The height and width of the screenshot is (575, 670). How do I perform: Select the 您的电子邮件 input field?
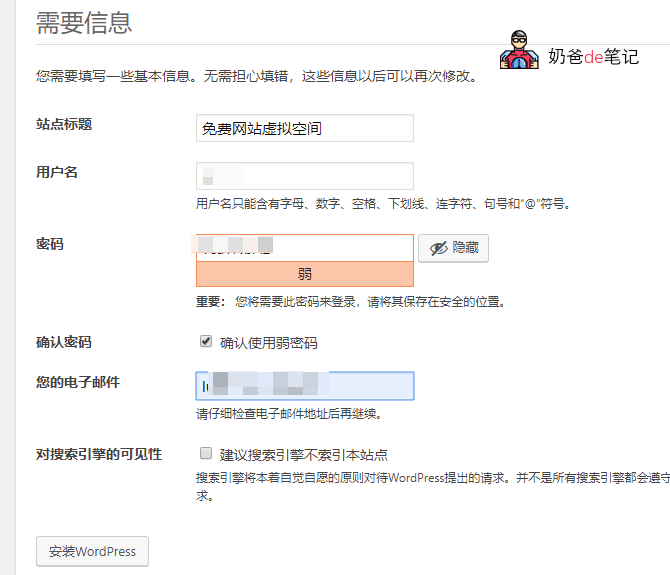pyautogui.click(x=305, y=386)
